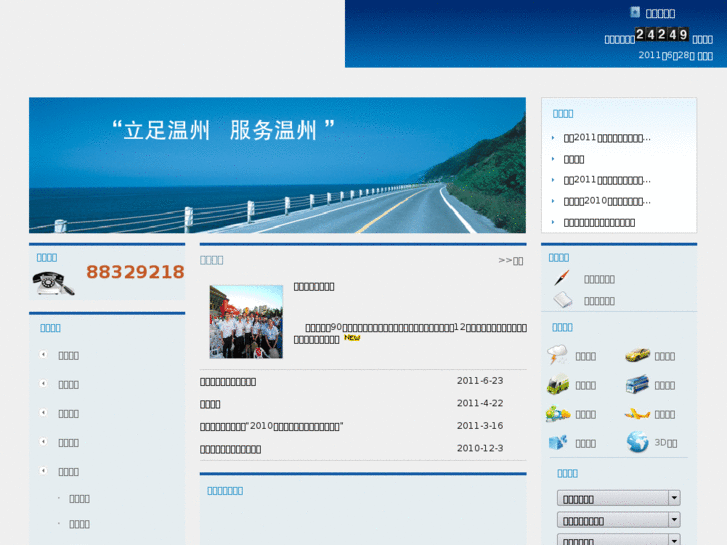Viewport: 727px width, 545px height.
Task: Open the second dropdown in right sidebar
Action: (619, 519)
